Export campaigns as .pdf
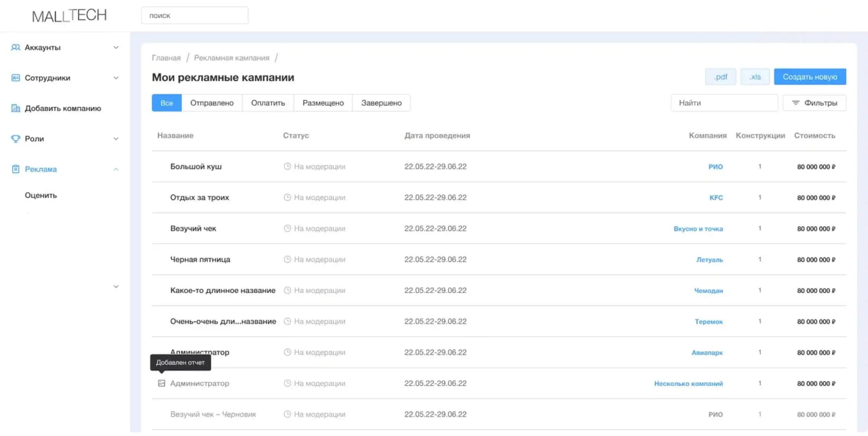This screenshot has width=868, height=436. 720,77
